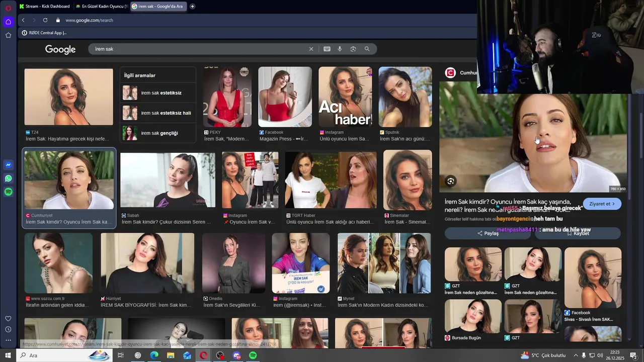644x362 pixels.
Task: Open Bursada Bugün related image
Action: click(x=473, y=316)
